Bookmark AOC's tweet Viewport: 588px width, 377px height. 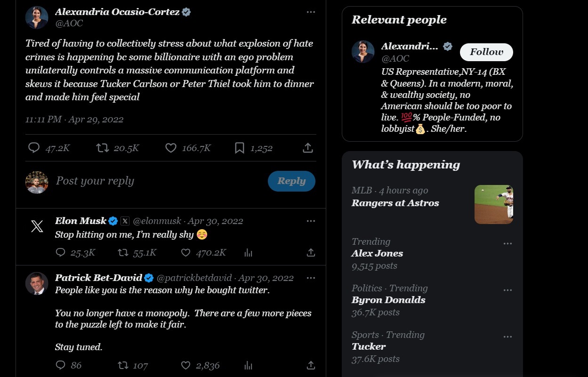click(240, 148)
